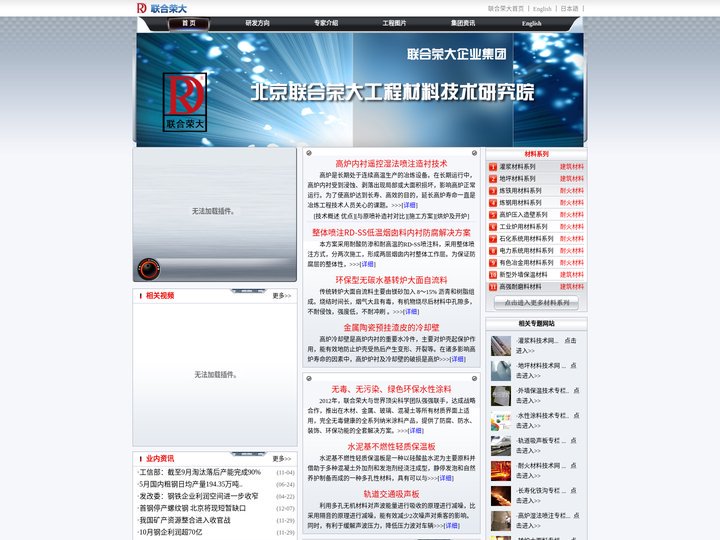Open the 轨道吸声板专栏 text link
The height and width of the screenshot is (540, 720).
541,441
